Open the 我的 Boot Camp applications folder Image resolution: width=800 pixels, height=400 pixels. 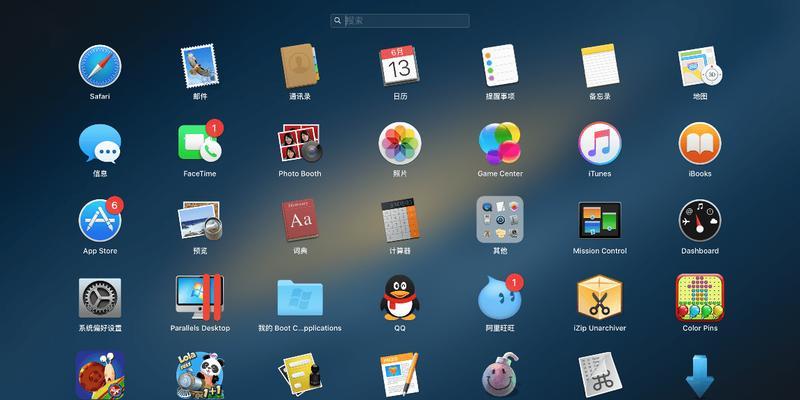(x=300, y=297)
